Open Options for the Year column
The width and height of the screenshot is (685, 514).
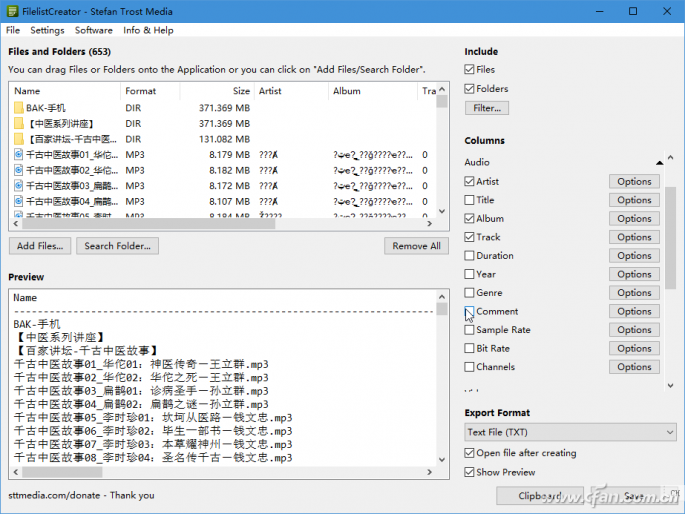click(x=634, y=274)
